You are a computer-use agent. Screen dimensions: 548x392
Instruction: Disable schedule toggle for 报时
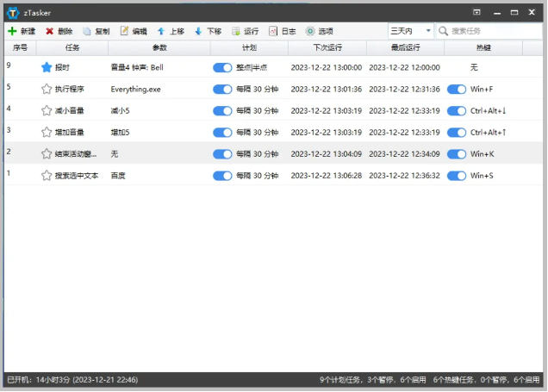click(222, 68)
